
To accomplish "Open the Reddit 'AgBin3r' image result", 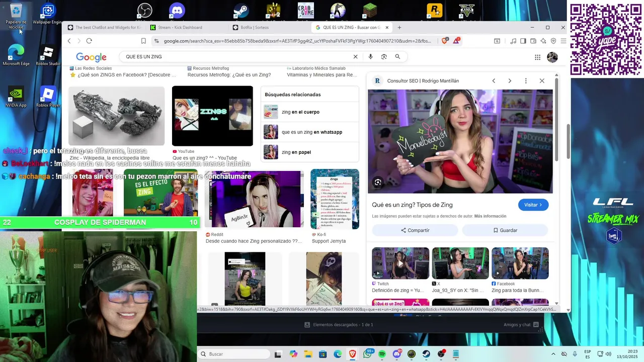I will [254, 199].
